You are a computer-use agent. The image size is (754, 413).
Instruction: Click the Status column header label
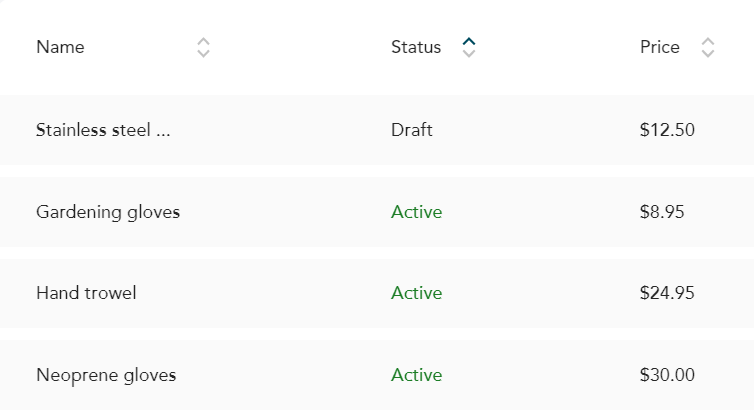[416, 47]
